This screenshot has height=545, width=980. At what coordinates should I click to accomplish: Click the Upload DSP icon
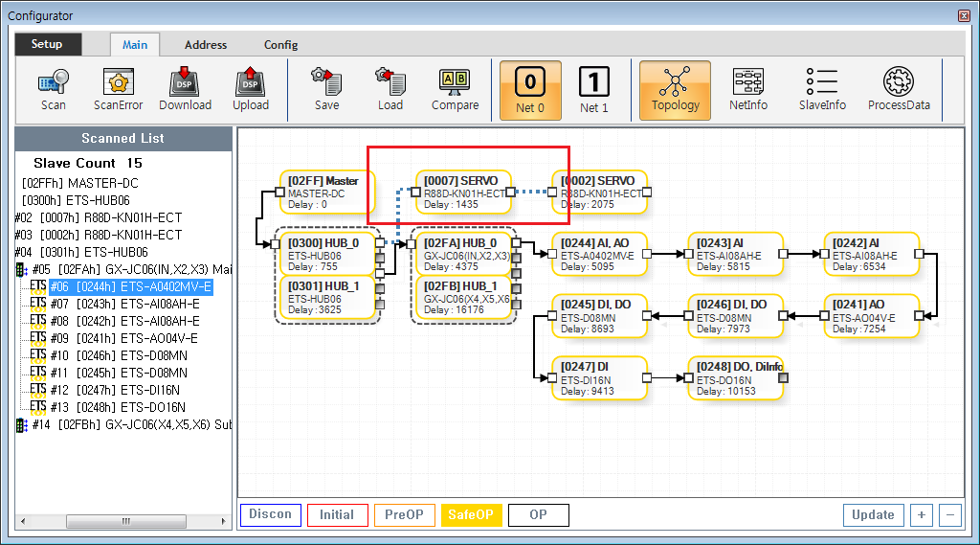tap(250, 90)
